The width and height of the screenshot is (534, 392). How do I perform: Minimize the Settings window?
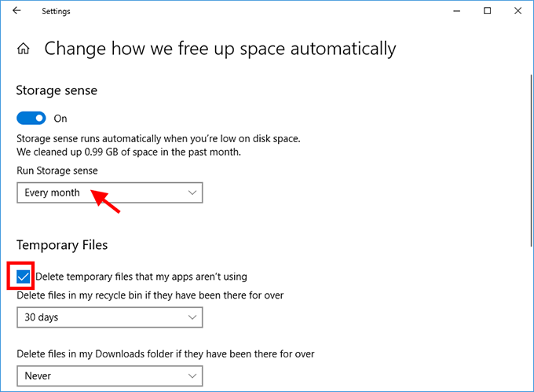457,11
